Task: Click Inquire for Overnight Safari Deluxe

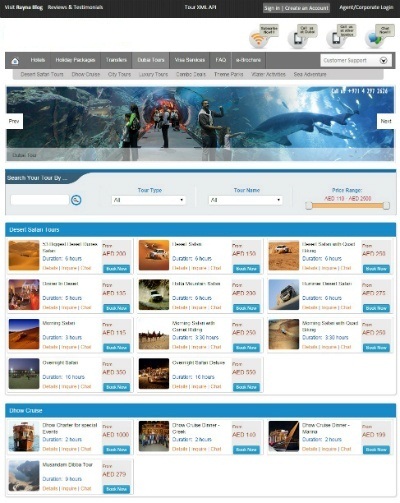Action: point(199,386)
